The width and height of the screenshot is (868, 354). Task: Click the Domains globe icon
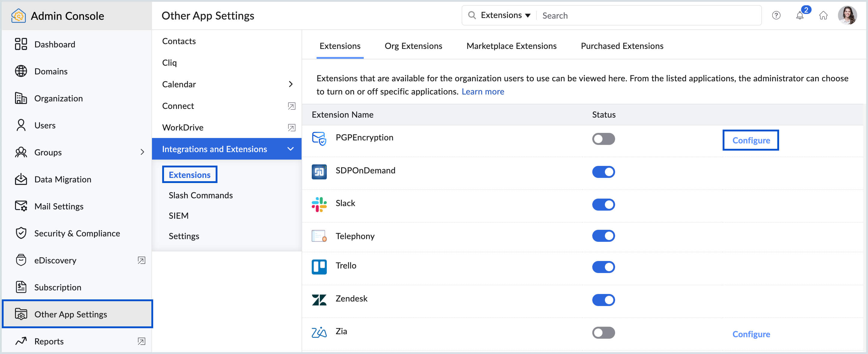point(21,71)
